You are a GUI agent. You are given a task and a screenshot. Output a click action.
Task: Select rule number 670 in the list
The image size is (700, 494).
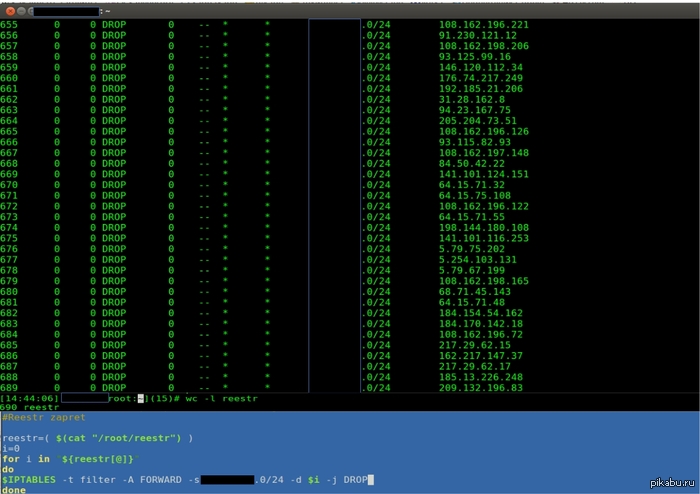(x=9, y=185)
